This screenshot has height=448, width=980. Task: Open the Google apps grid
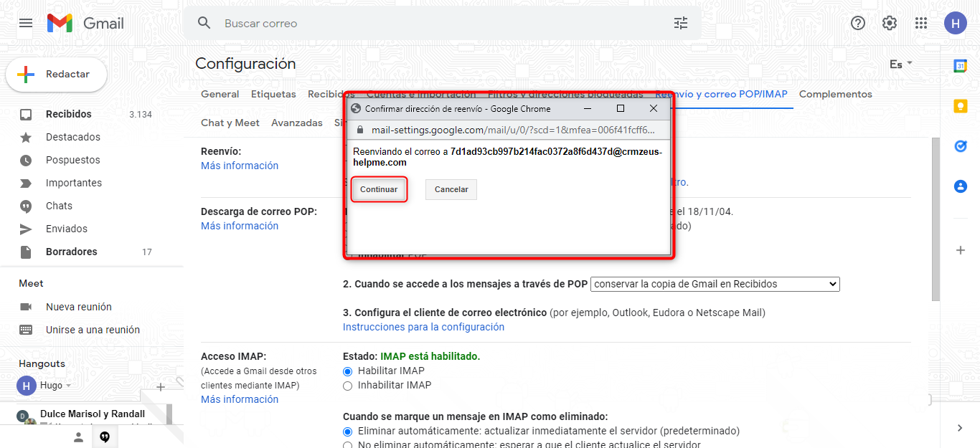[921, 23]
